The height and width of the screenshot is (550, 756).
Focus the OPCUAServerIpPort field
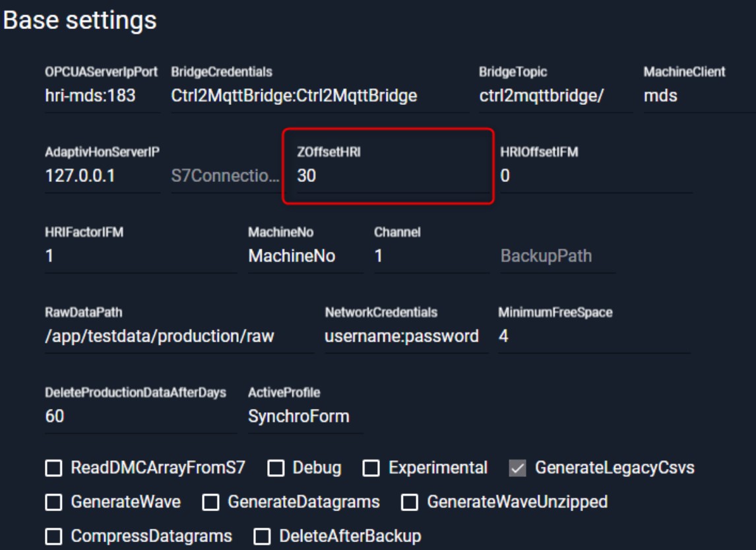tap(99, 96)
